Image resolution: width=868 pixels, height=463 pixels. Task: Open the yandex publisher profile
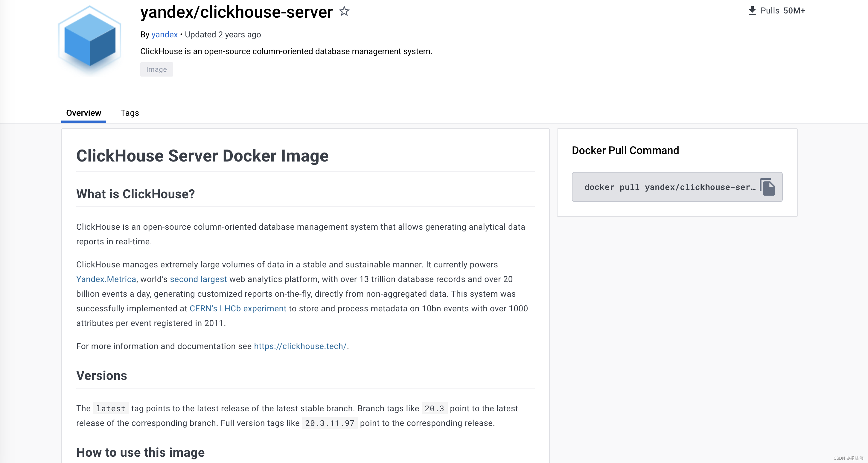pos(164,34)
